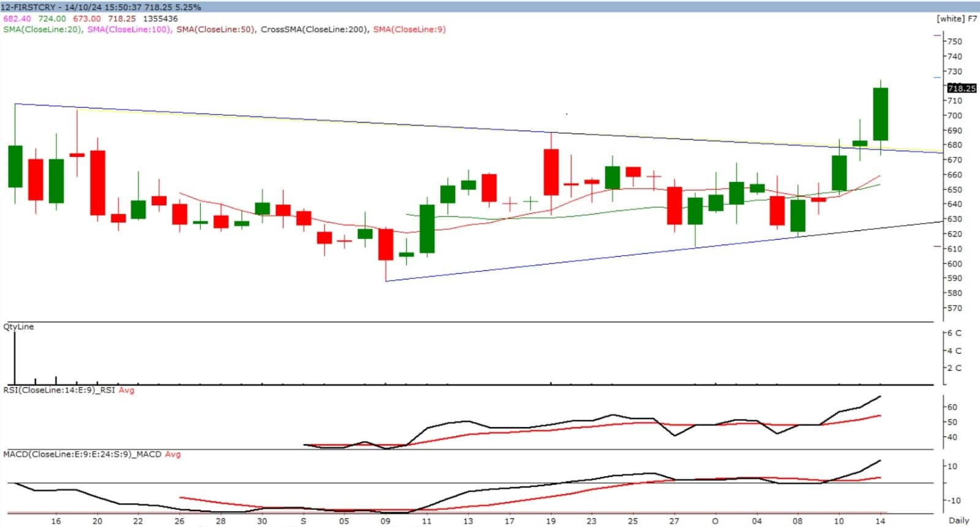Click the QtyLine panel label

19,327
